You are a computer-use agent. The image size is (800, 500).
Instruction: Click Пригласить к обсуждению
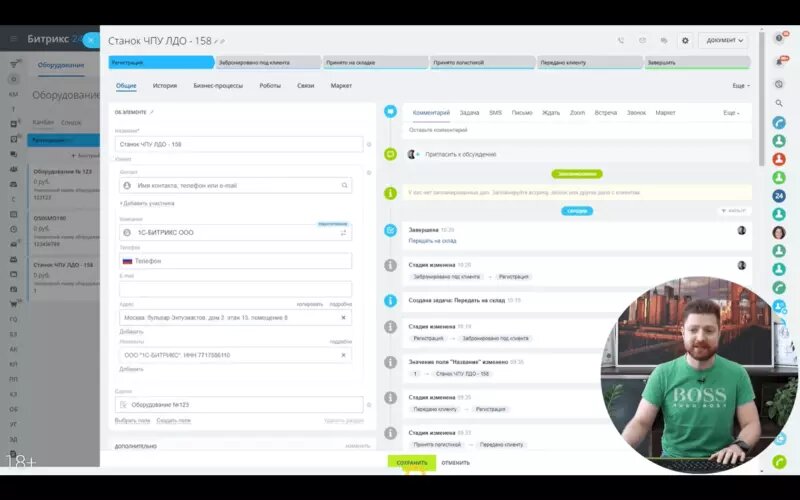coord(461,154)
